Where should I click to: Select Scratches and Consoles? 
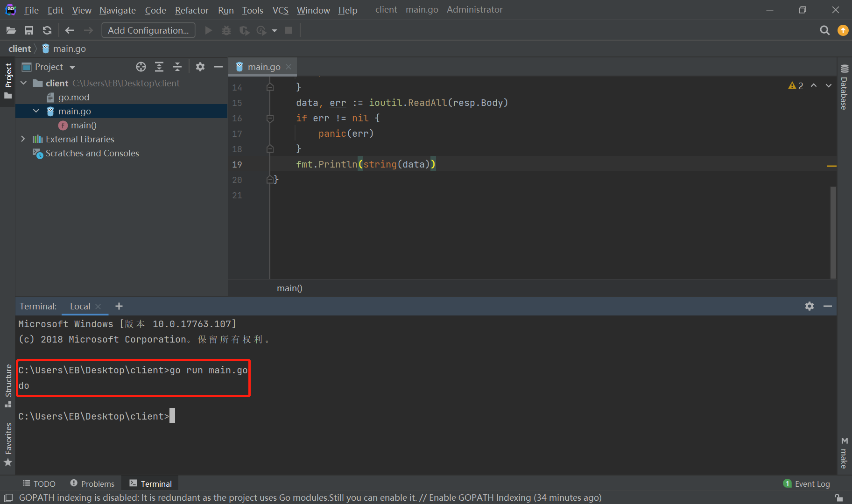[92, 153]
